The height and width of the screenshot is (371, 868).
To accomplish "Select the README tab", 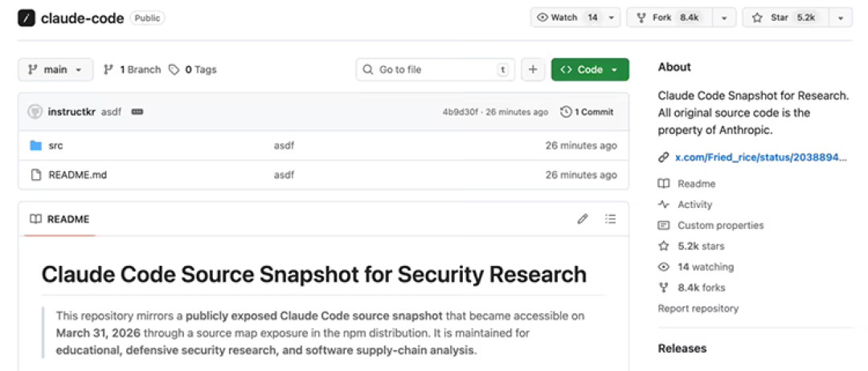I will pyautogui.click(x=59, y=219).
